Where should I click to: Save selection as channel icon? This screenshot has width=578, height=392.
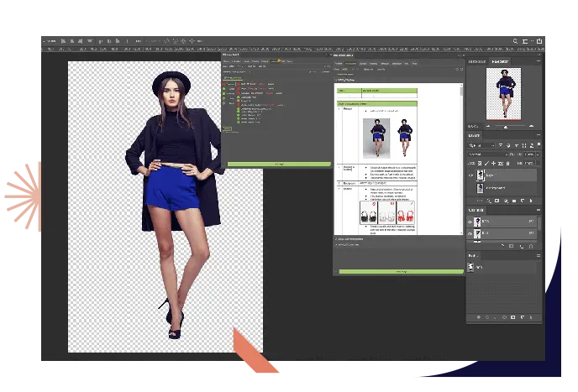(x=512, y=246)
